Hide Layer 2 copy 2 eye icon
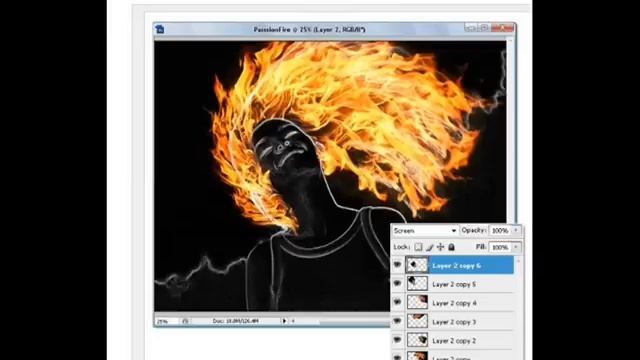 coord(397,340)
